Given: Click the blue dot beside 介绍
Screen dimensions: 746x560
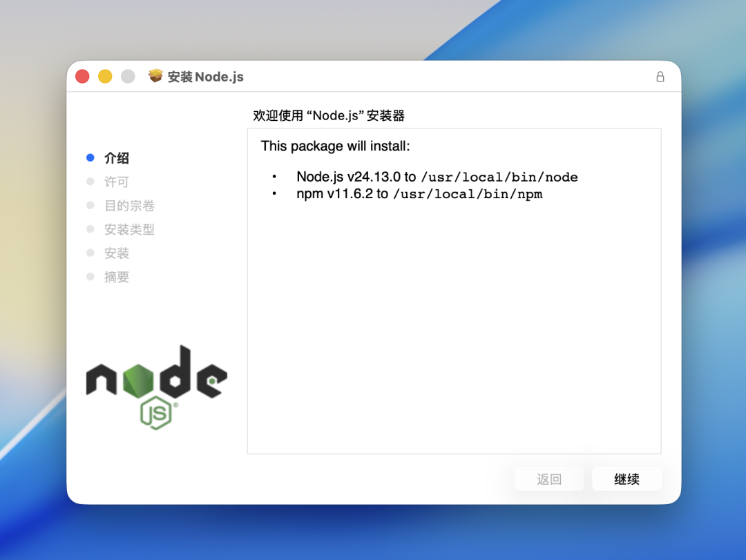Looking at the screenshot, I should pos(90,157).
